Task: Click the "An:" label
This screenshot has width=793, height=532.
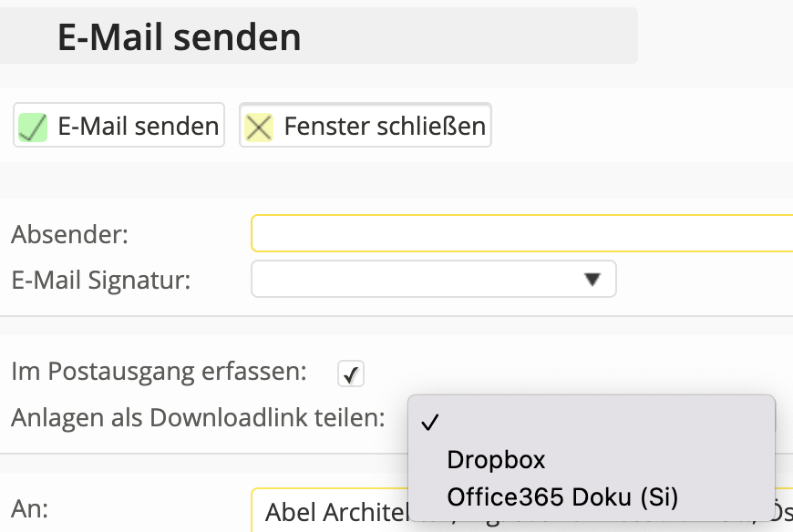Action: (x=30, y=508)
